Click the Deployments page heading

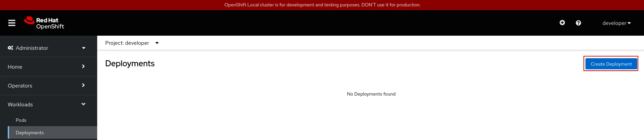point(130,64)
